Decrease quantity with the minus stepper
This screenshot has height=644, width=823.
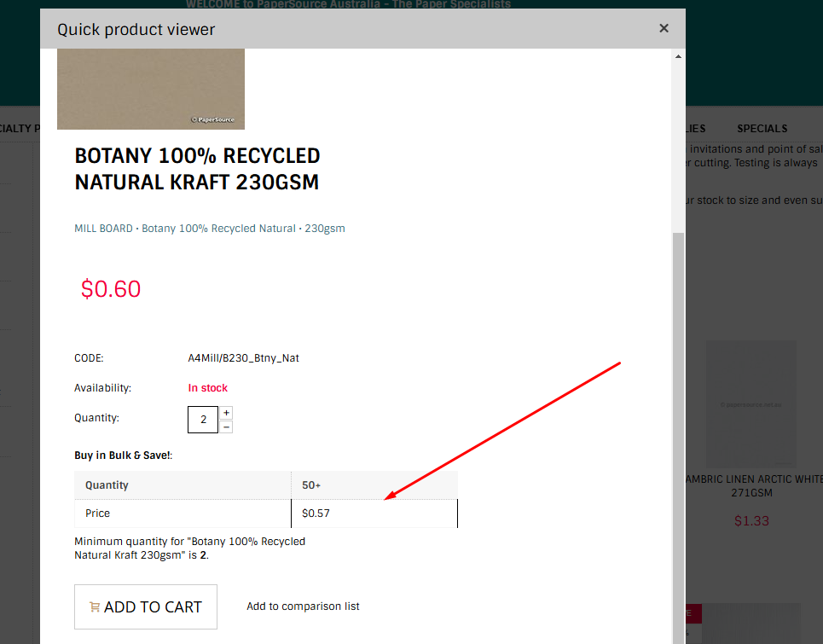[226, 426]
